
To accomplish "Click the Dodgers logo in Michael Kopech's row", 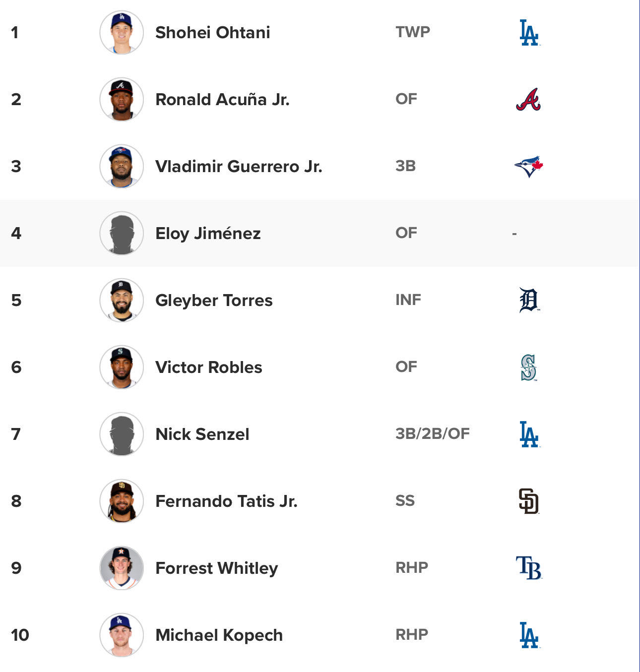I will point(529,635).
